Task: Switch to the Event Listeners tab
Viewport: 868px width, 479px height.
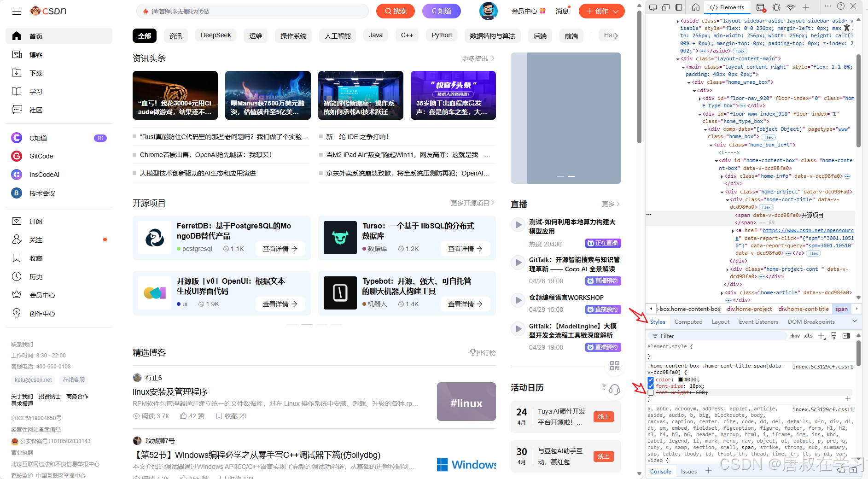Action: (758, 322)
